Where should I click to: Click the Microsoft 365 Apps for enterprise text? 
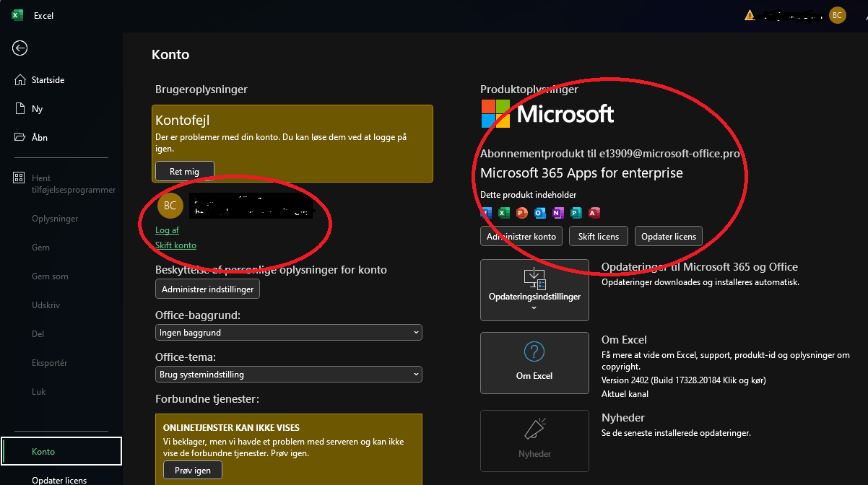click(x=581, y=173)
